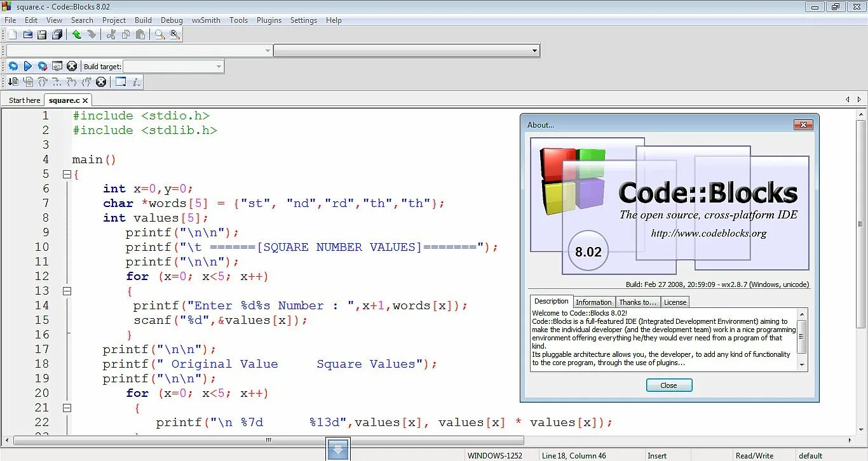The height and width of the screenshot is (461, 868).
Task: Click the editor horizontal scrollbar thumb
Action: click(269, 440)
